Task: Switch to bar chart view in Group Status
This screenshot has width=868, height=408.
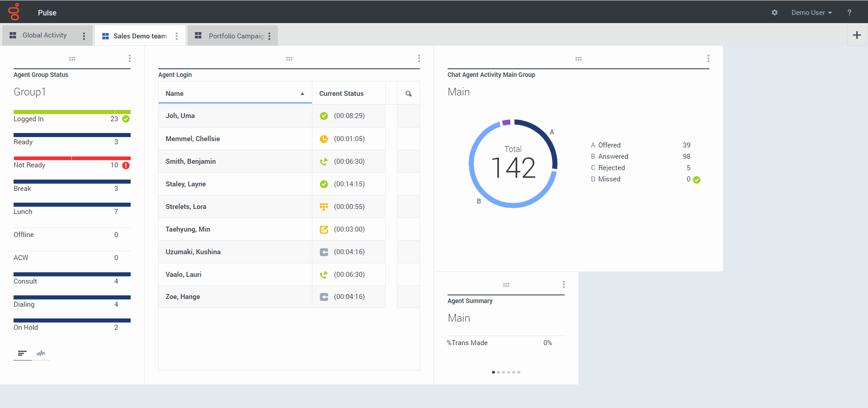Action: 22,353
